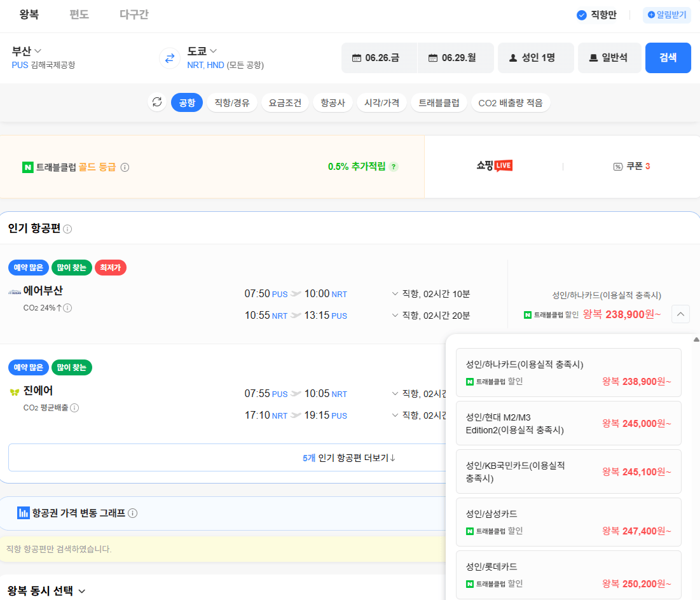Image resolution: width=700 pixels, height=600 pixels.
Task: Click the coupon percent icon
Action: (618, 167)
